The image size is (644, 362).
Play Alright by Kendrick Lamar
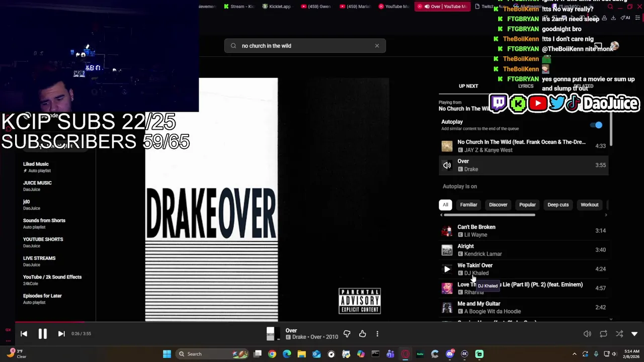523,250
